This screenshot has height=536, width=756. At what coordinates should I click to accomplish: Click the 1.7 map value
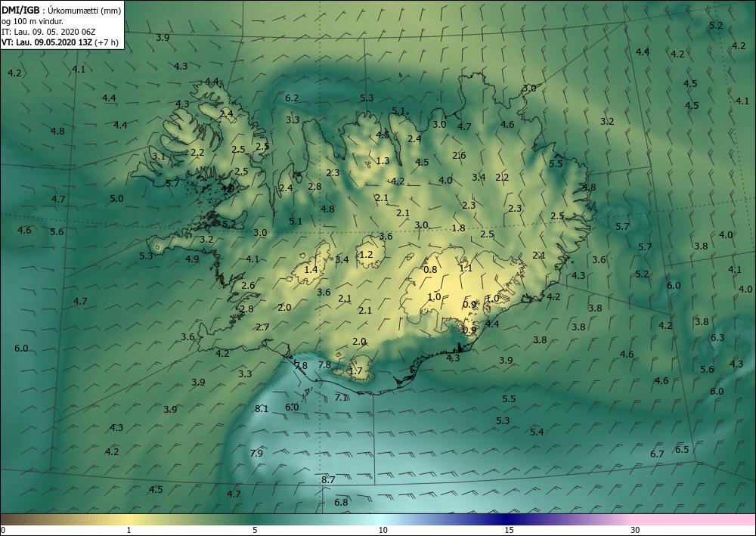(x=355, y=370)
